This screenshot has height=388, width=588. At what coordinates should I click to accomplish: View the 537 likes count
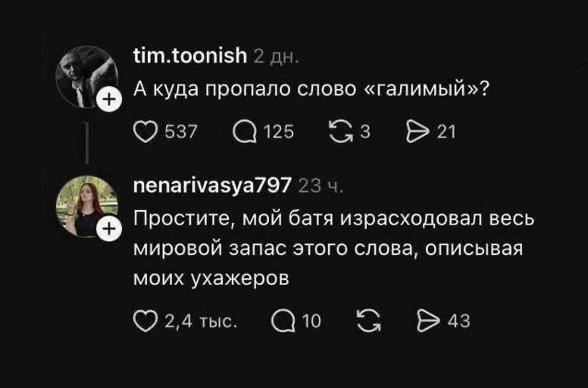(181, 133)
